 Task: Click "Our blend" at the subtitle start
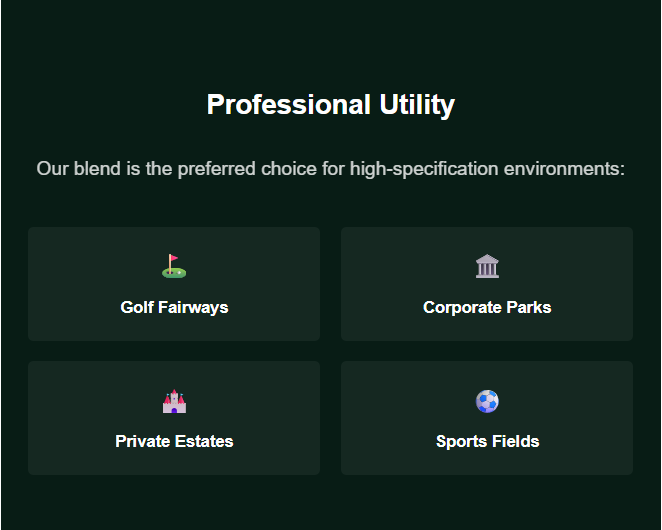[78, 168]
